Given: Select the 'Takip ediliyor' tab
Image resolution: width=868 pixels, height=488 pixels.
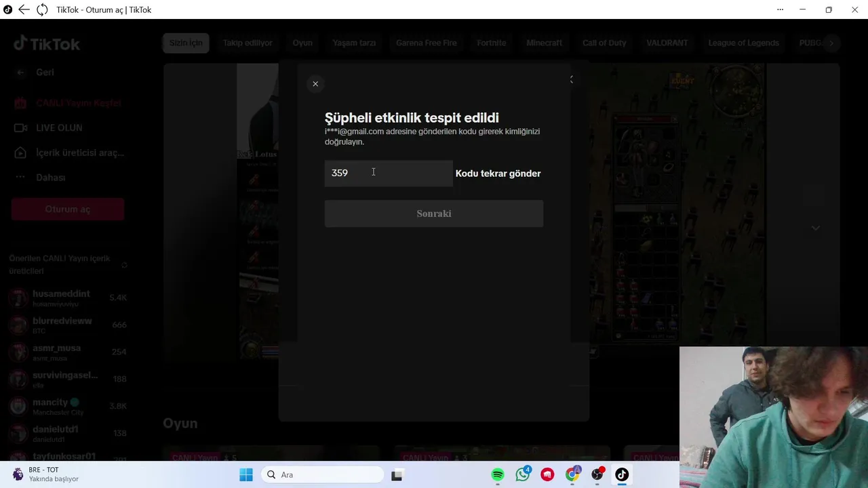Looking at the screenshot, I should coord(248,43).
